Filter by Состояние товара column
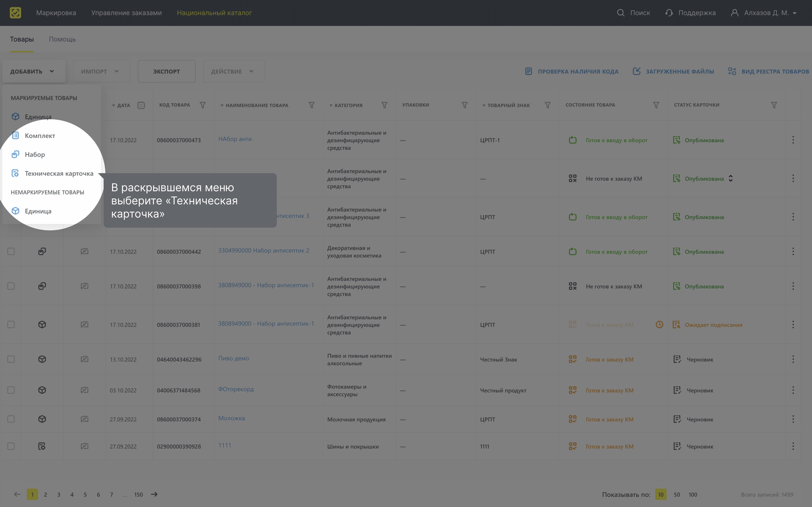The height and width of the screenshot is (507, 812). pyautogui.click(x=656, y=105)
